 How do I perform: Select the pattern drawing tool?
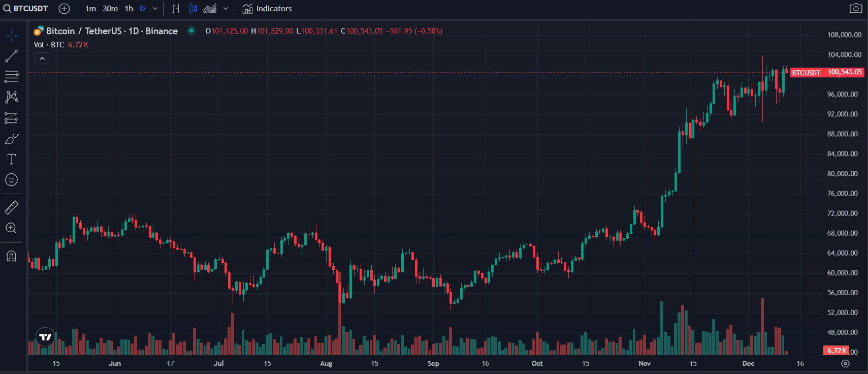12,97
